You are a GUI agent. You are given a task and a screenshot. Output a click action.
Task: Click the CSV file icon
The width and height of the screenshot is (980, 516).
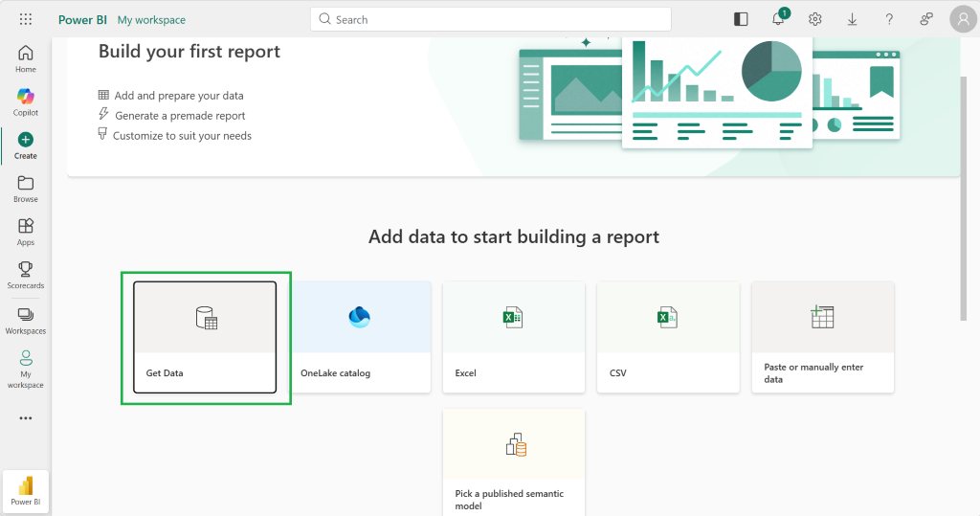[667, 318]
